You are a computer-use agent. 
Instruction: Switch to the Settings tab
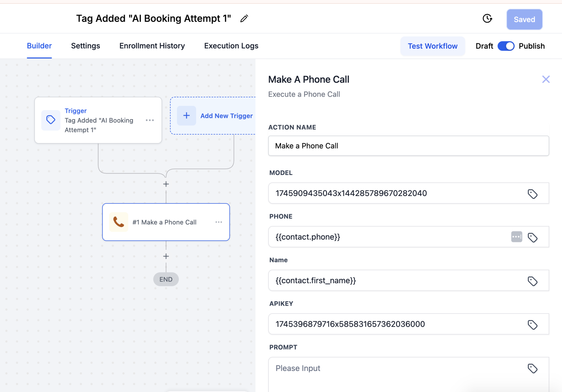(x=86, y=46)
